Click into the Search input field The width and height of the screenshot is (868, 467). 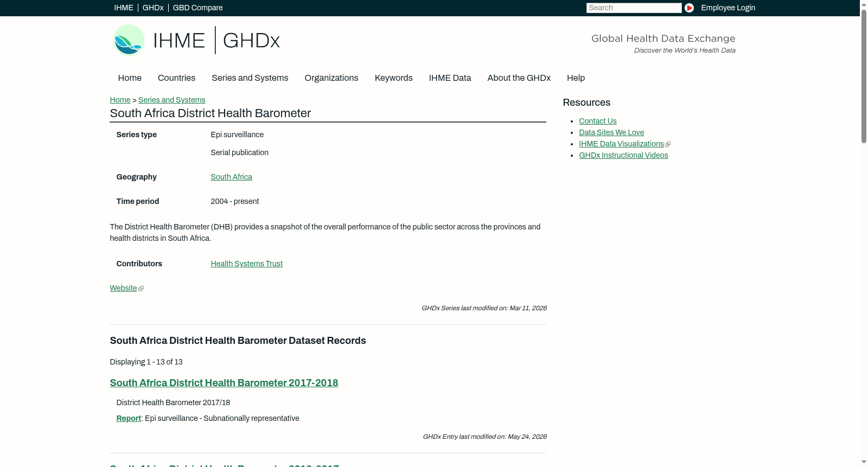click(x=634, y=8)
